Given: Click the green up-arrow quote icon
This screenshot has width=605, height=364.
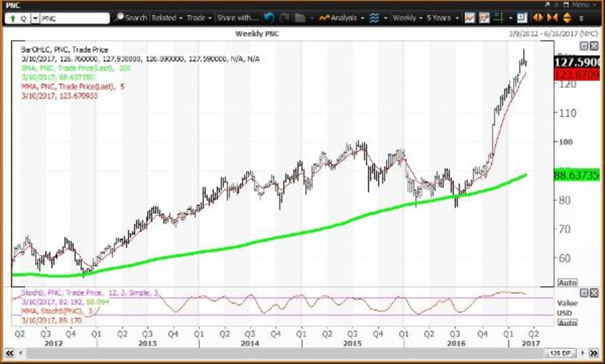Looking at the screenshot, I should point(12,18).
